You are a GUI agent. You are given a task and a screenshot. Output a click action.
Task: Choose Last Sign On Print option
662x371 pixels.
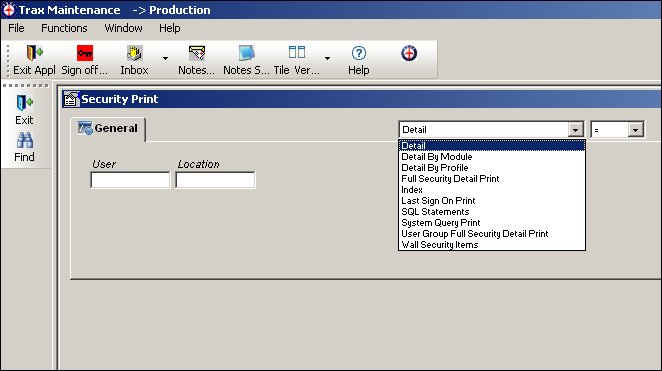(x=492, y=200)
